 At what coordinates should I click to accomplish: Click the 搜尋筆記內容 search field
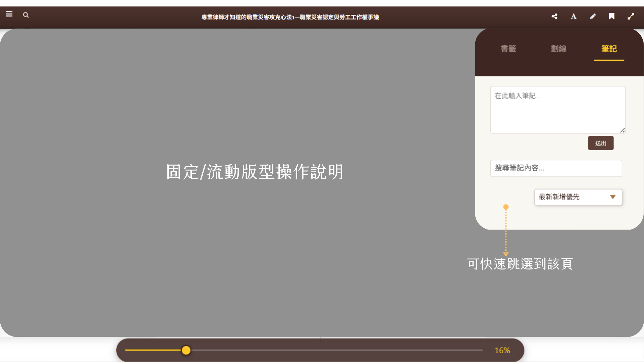pos(556,168)
